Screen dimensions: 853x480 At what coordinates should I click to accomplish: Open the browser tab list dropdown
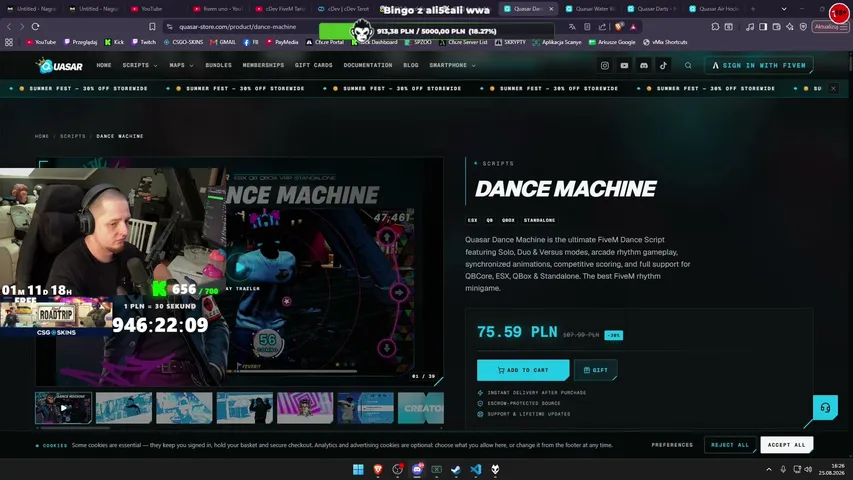click(x=784, y=9)
